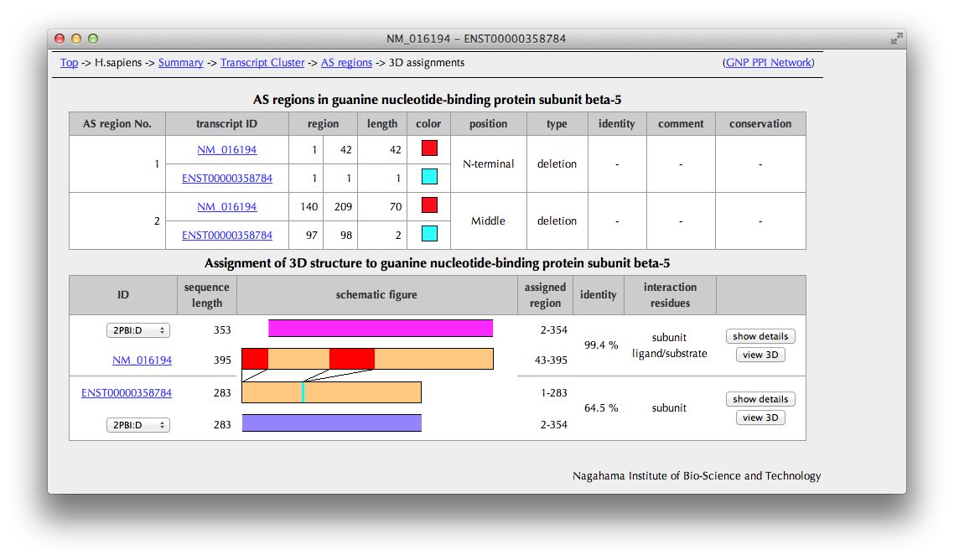The height and width of the screenshot is (560, 954).
Task: Click the green zoom window button
Action: [93, 39]
